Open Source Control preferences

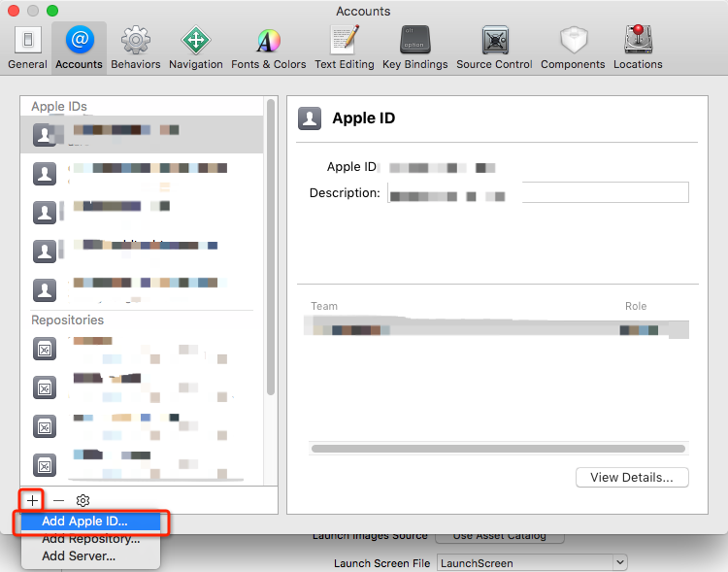pyautogui.click(x=494, y=47)
